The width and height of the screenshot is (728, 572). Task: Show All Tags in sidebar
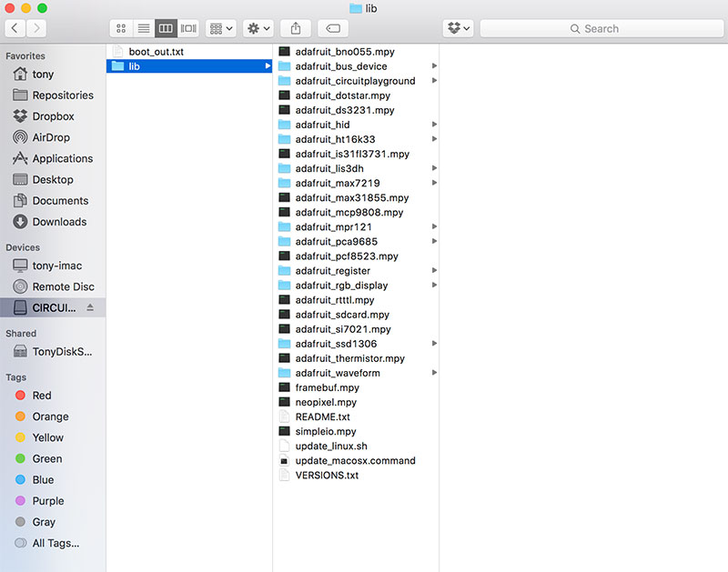tap(56, 543)
